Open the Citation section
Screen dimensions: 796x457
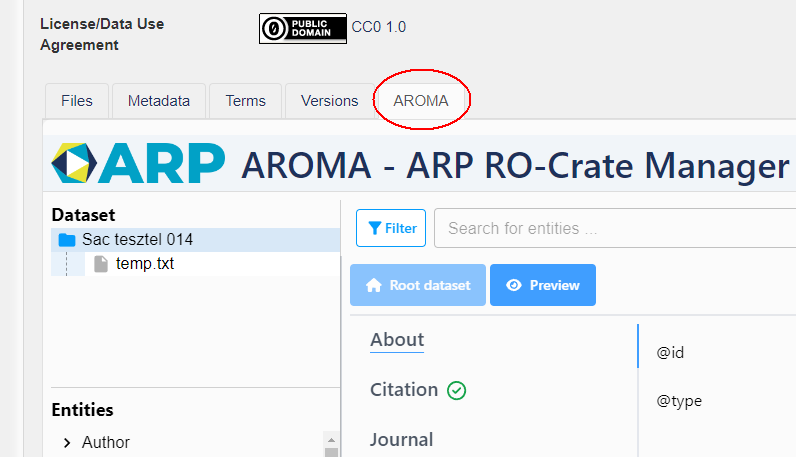point(404,390)
